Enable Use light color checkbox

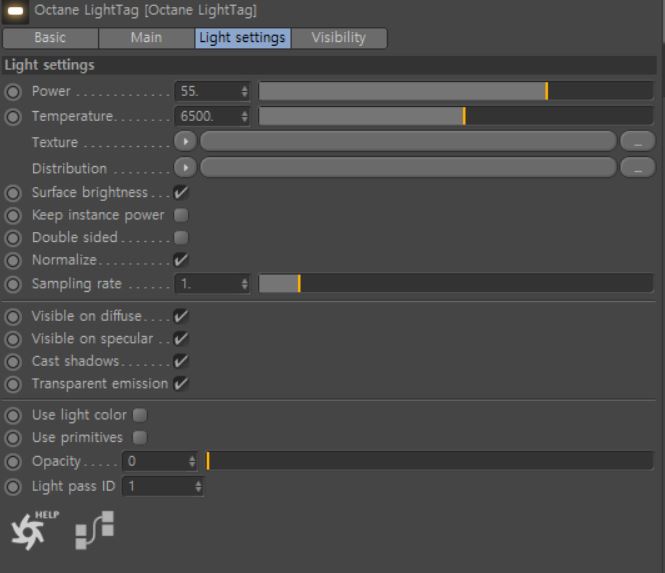click(x=140, y=415)
